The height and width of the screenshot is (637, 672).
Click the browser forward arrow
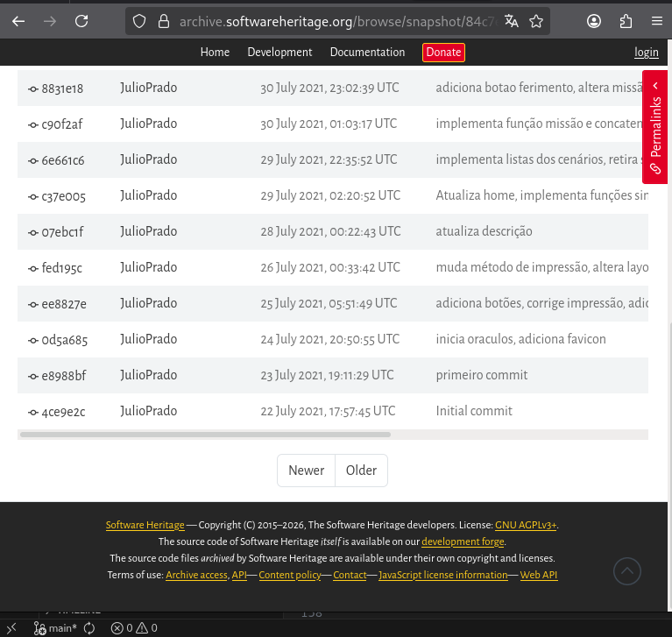50,21
